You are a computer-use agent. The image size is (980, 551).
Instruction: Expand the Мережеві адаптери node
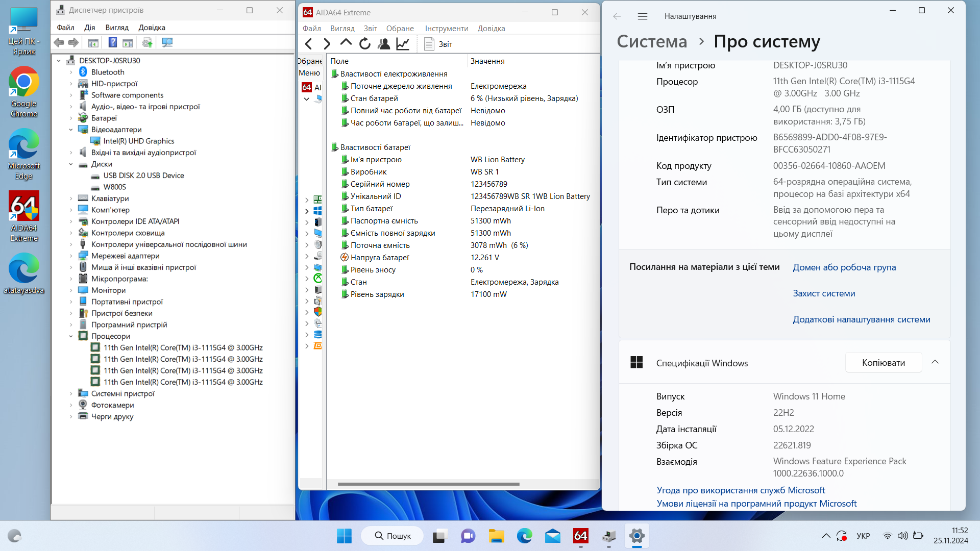(x=71, y=256)
